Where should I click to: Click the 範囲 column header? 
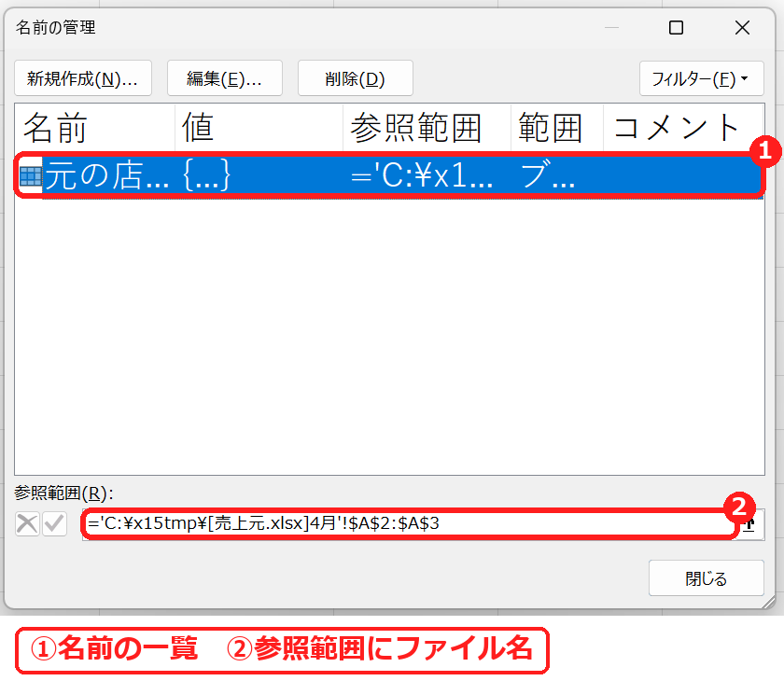coord(557,128)
